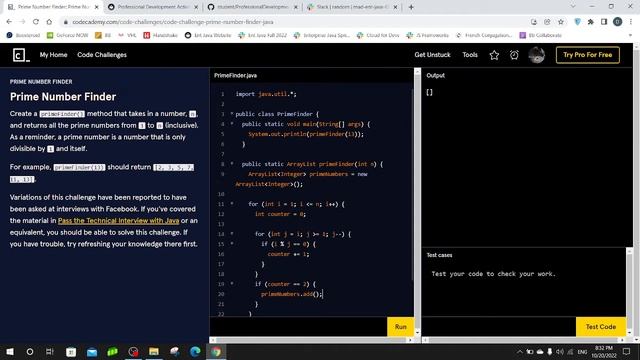The image size is (640, 360).
Task: Collapse the outer for loop fold line 11
Action: pyautogui.click(x=232, y=204)
